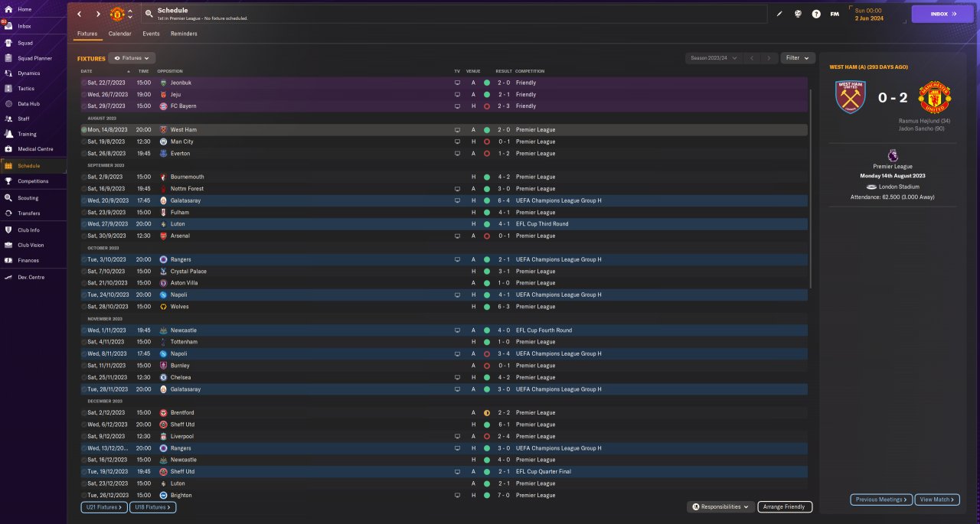Open the Scouting binoculars icon
The image size is (980, 524).
coord(8,198)
